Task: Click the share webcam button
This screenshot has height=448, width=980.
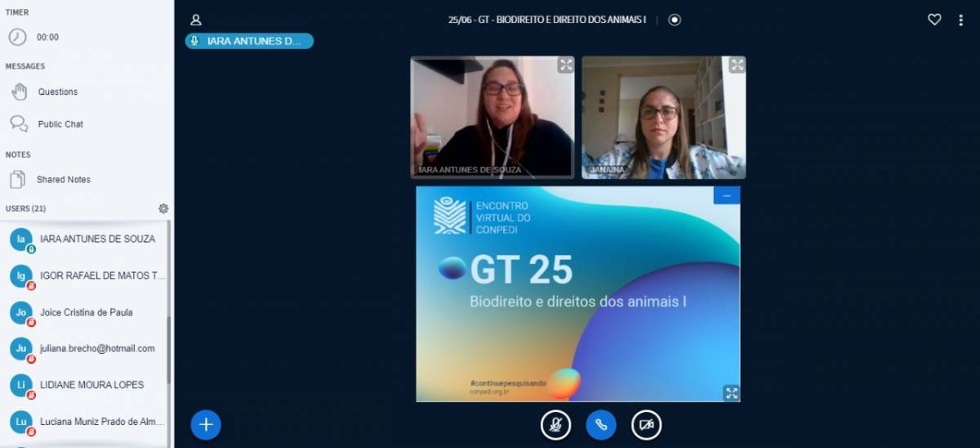Action: (646, 424)
